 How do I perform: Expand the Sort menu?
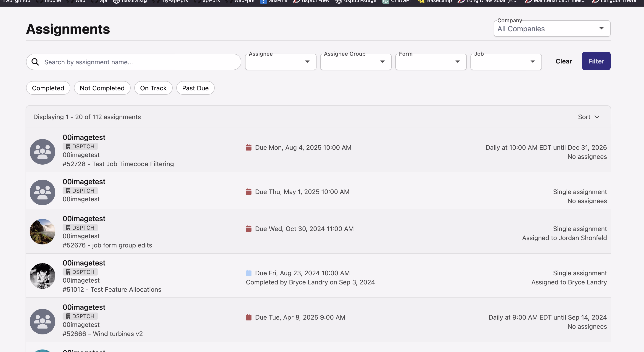[x=589, y=117]
